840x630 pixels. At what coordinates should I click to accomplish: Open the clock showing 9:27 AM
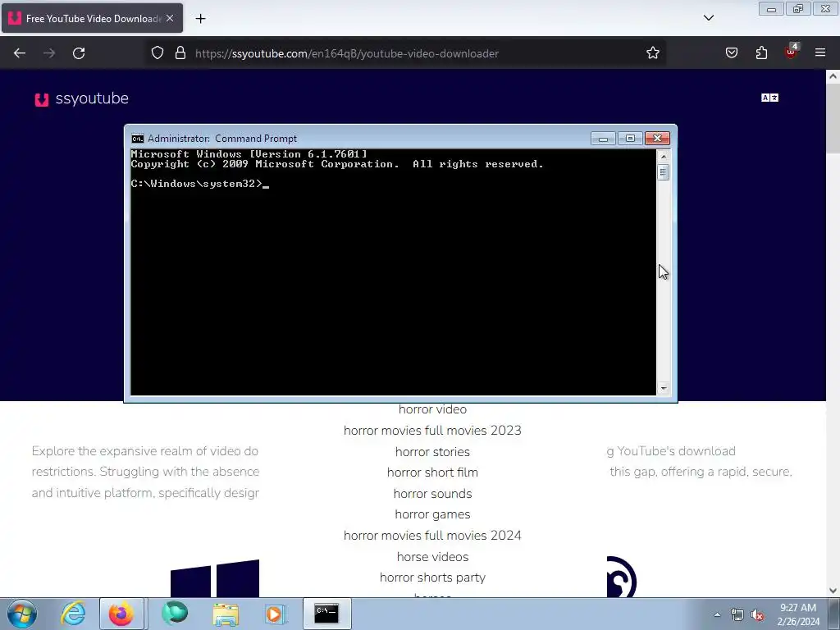(x=798, y=614)
